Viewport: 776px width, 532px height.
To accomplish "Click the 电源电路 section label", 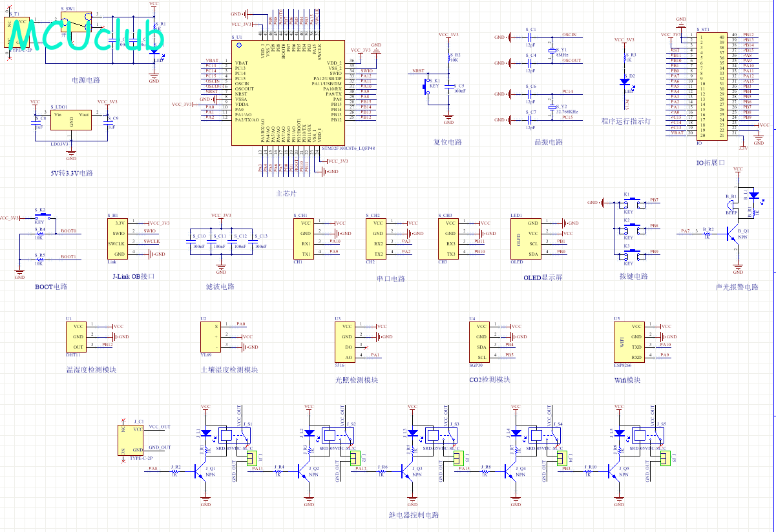I will click(85, 80).
